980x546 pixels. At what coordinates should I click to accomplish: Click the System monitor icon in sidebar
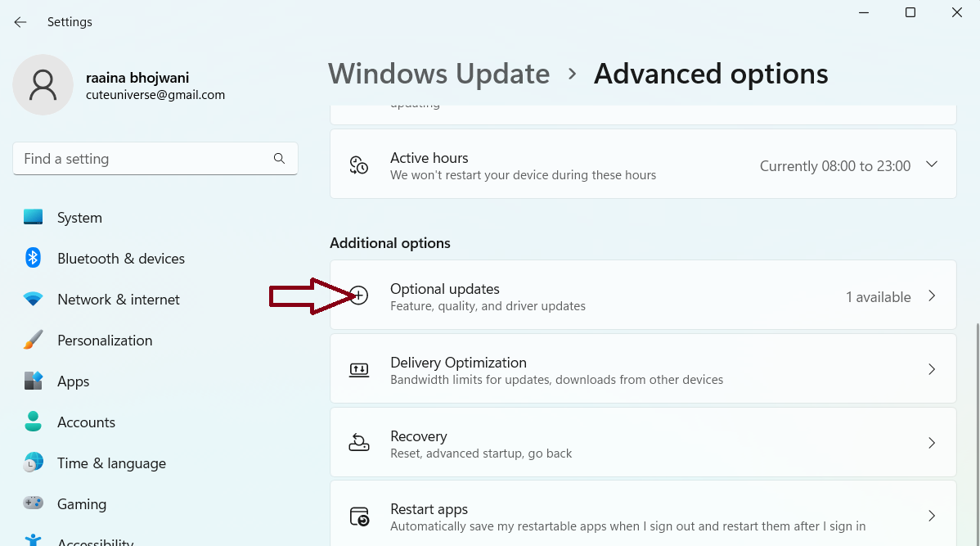click(x=34, y=217)
